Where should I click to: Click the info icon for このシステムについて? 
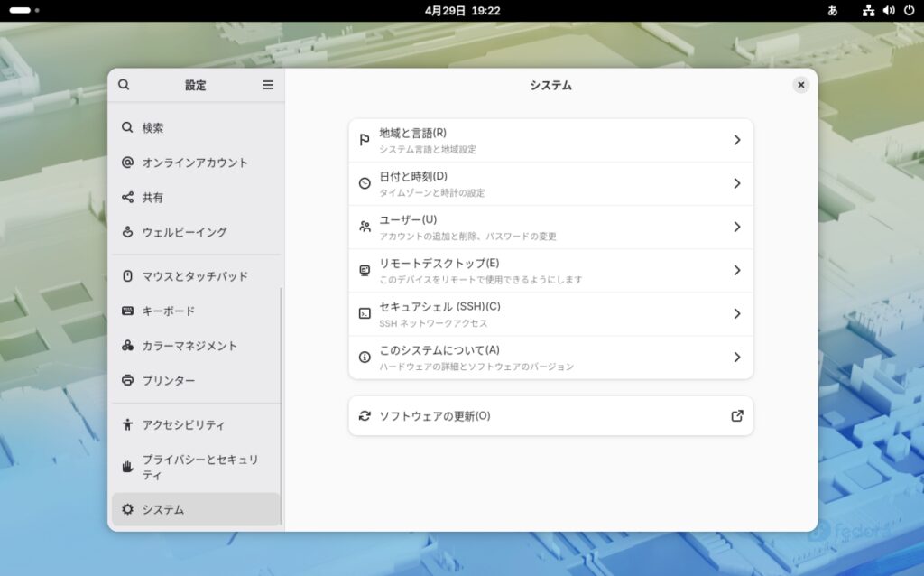[x=365, y=357]
